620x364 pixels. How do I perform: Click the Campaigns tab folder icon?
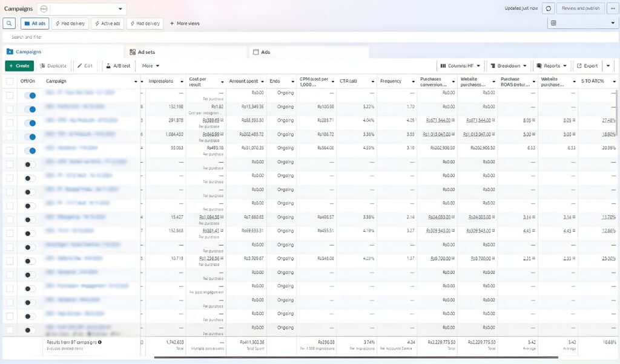[x=10, y=52]
